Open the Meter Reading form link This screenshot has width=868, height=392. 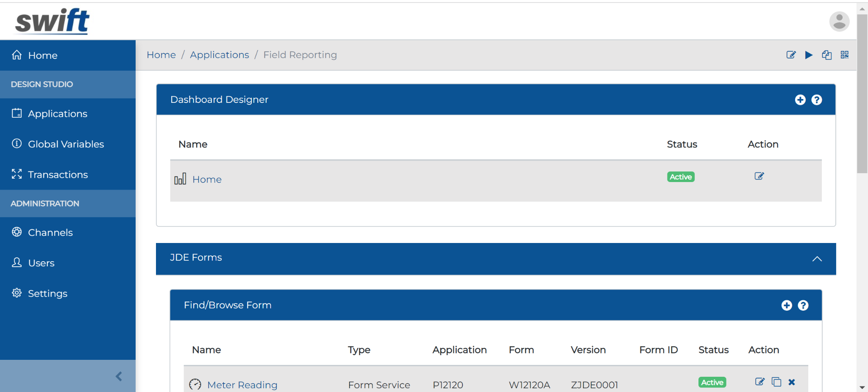click(x=242, y=384)
